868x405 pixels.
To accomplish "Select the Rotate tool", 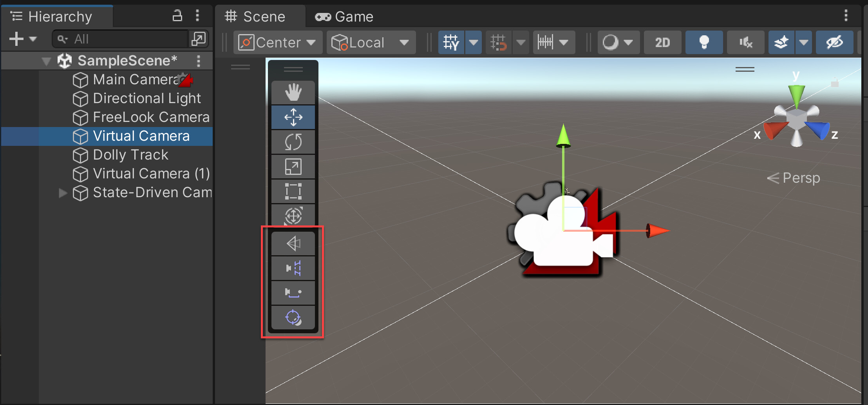I will [x=293, y=142].
